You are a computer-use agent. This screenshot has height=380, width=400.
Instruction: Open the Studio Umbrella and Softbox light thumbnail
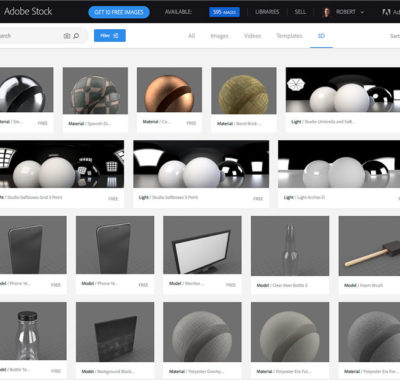pyautogui.click(x=343, y=90)
